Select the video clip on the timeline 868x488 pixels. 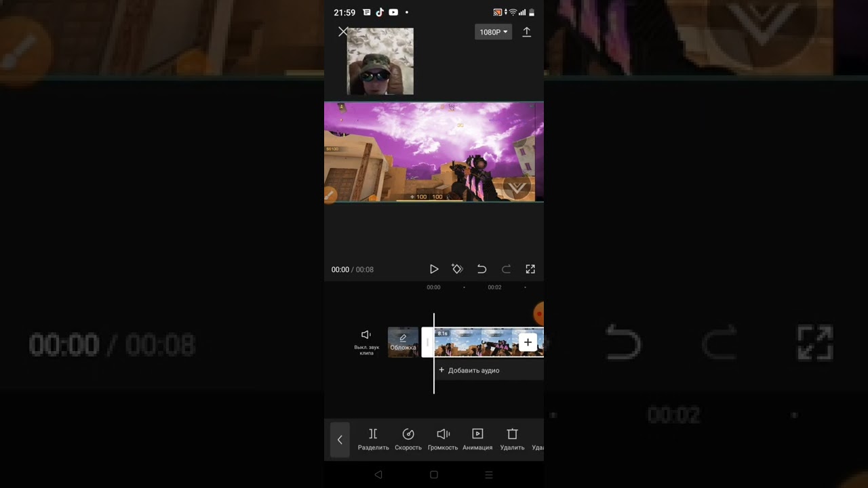coord(481,342)
